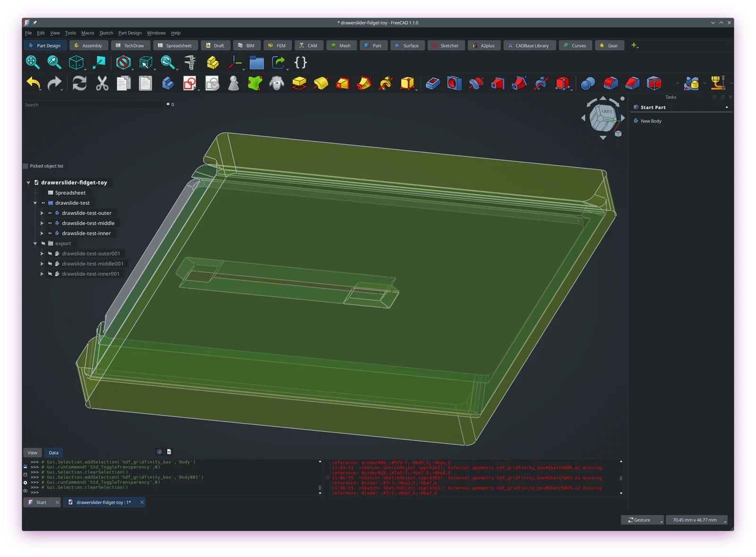Screen dimensions: 756x557
Task: Click the Cut scissors icon
Action: [102, 84]
